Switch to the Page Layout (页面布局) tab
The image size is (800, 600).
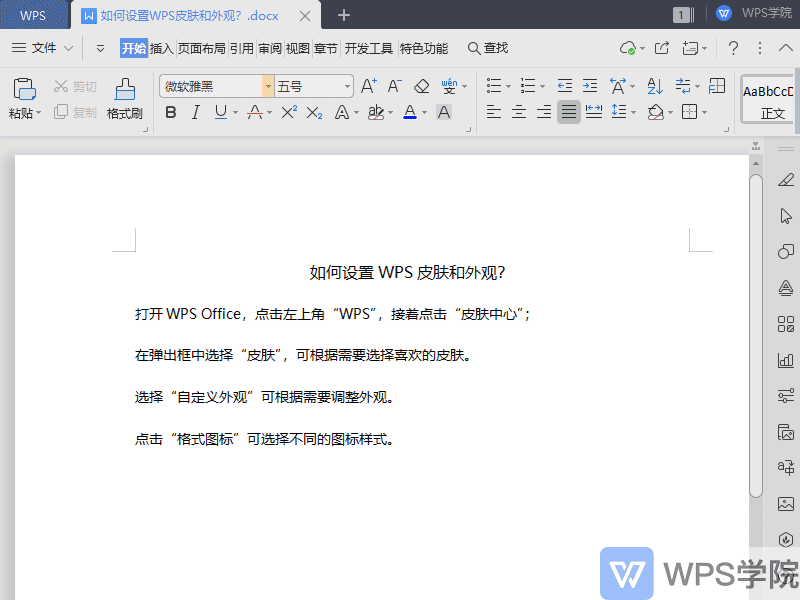[202, 48]
